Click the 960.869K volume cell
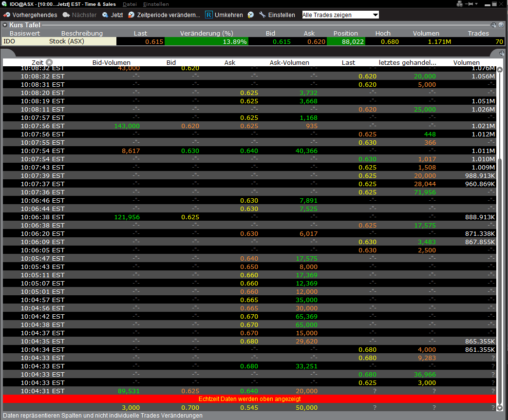The height and width of the screenshot is (420, 508). [480, 184]
